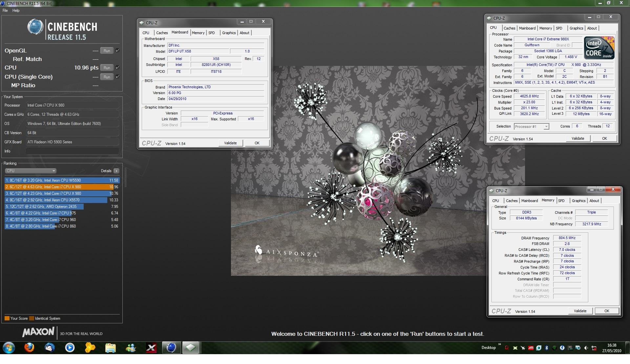Switch to Cinebench taskbar button

[171, 348]
